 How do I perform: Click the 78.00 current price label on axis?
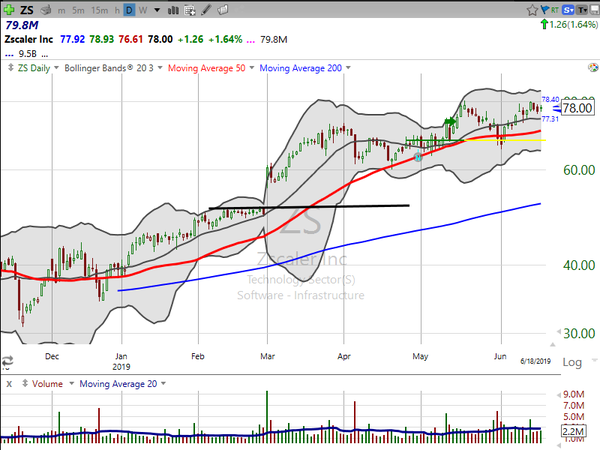[x=577, y=108]
